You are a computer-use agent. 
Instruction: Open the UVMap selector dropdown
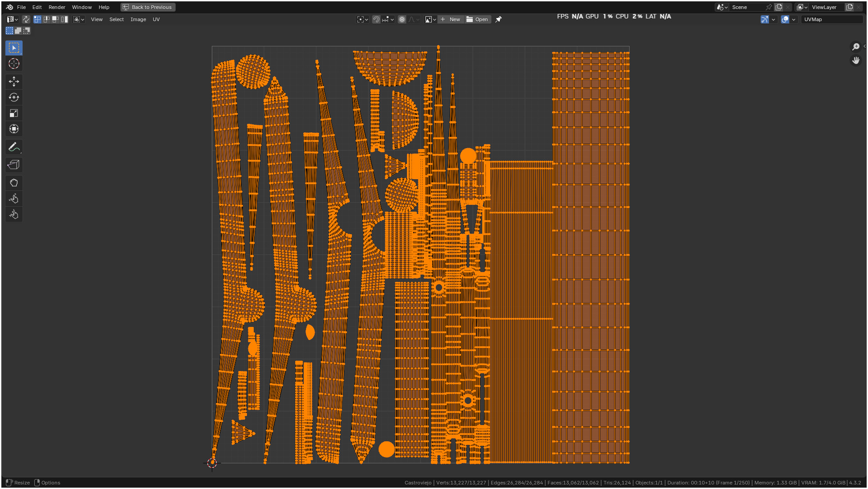[831, 19]
